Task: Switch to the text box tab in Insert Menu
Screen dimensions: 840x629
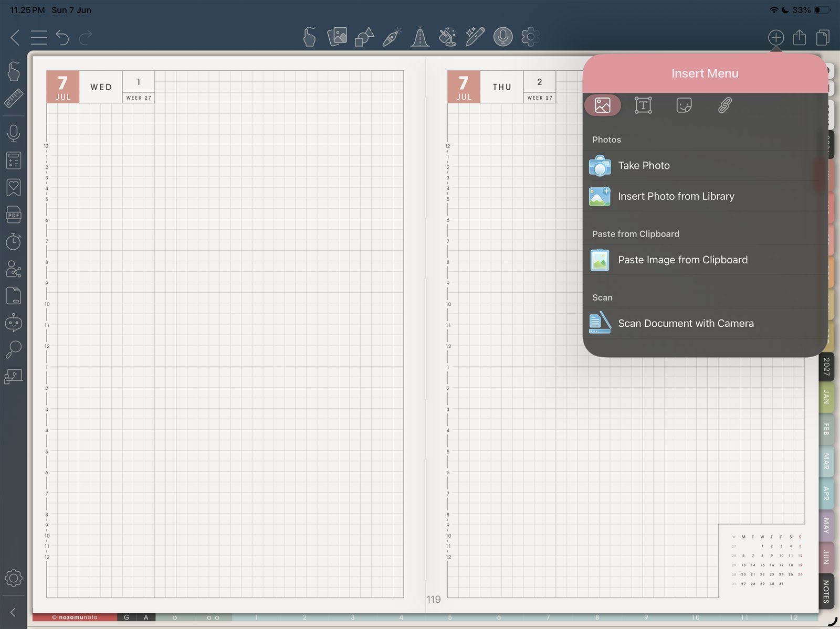Action: 643,105
